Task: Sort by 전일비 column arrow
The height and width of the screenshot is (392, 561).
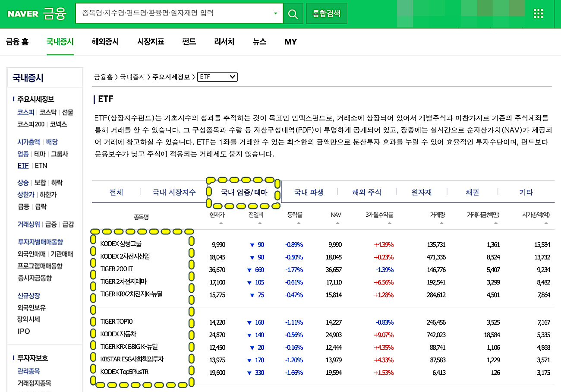Action: pos(260,223)
